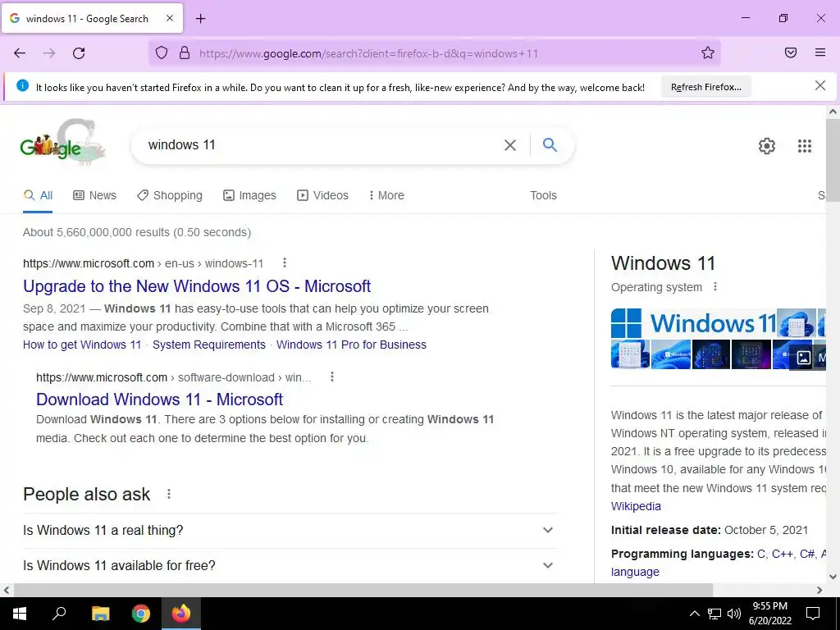Image resolution: width=840 pixels, height=630 pixels.
Task: Open the more images icon in knowledge panel
Action: 803,358
